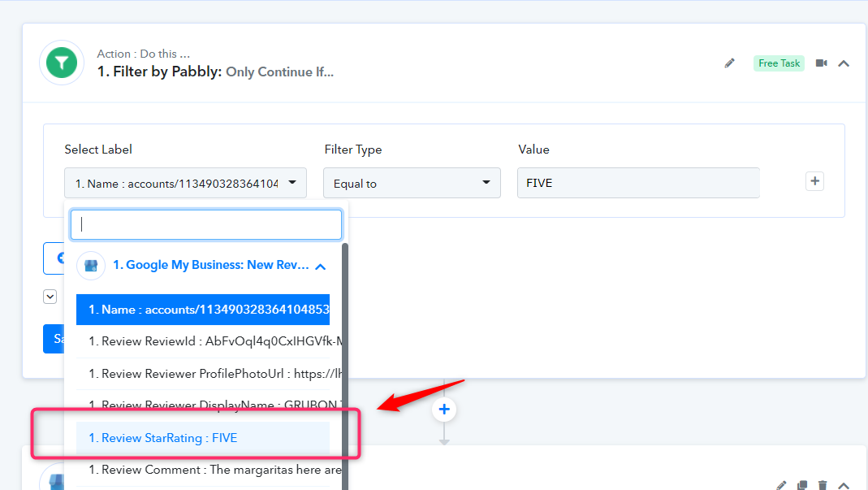Collapse the lower step chevron

click(x=844, y=486)
